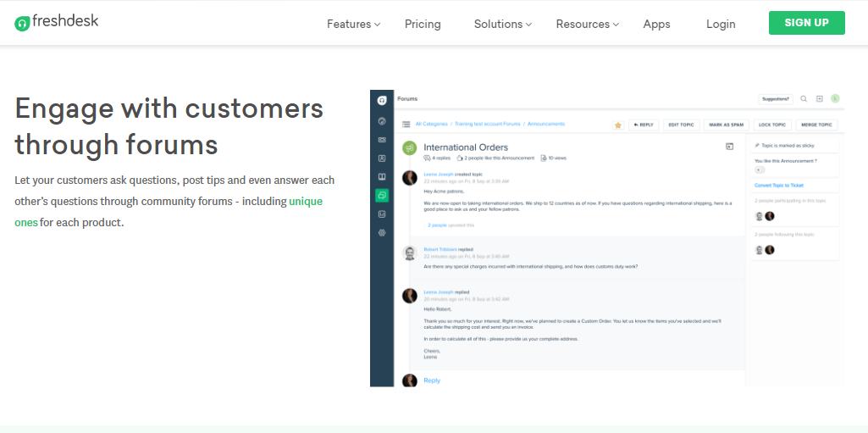Click the plus-box new item icon in top bar
This screenshot has width=868, height=433.
820,99
